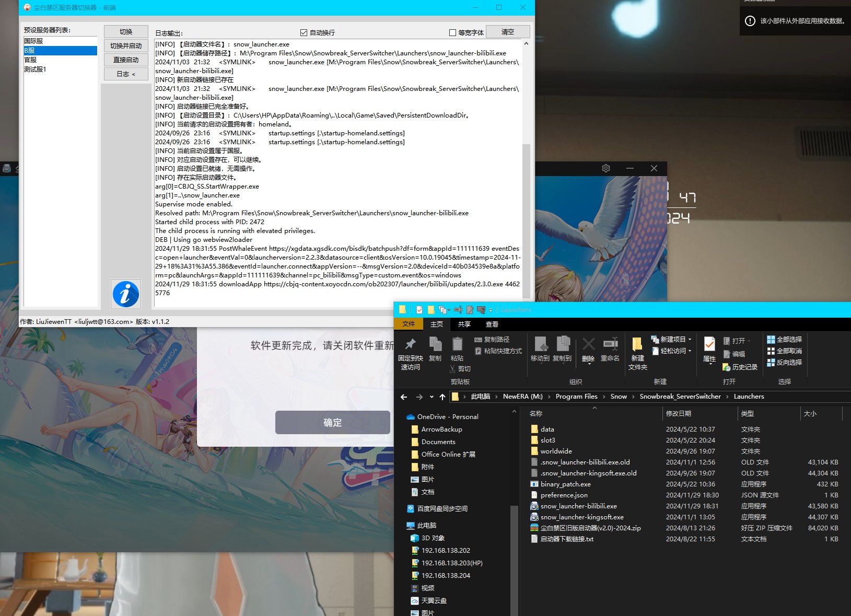Image resolution: width=851 pixels, height=616 pixels.
Task: Click Select All (全部选择)
Action: (784, 339)
